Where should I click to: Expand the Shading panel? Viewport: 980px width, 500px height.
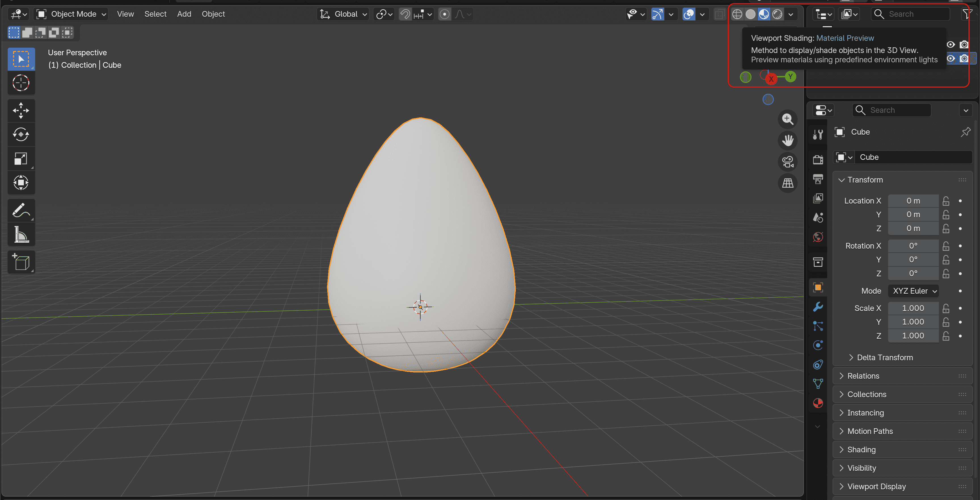[902, 450]
